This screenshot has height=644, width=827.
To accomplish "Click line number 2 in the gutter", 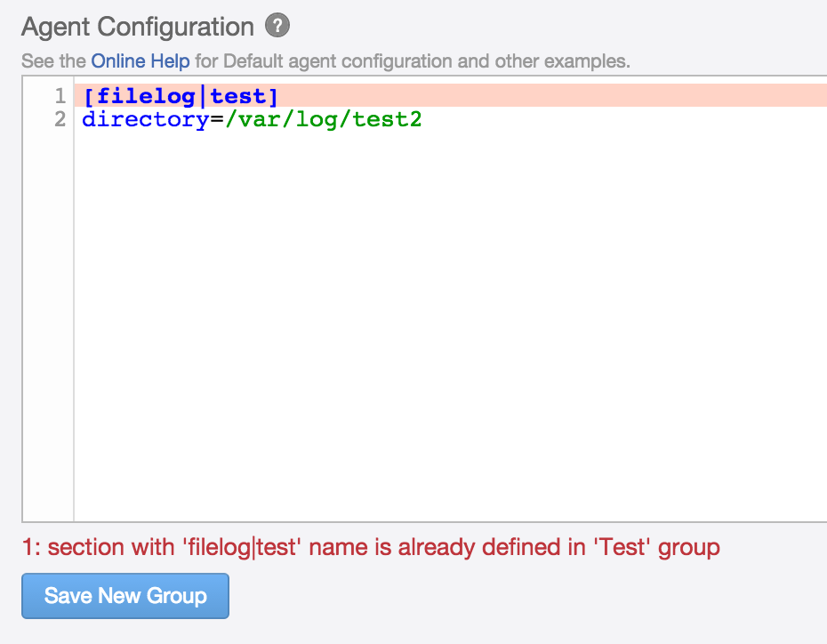I will (x=60, y=118).
